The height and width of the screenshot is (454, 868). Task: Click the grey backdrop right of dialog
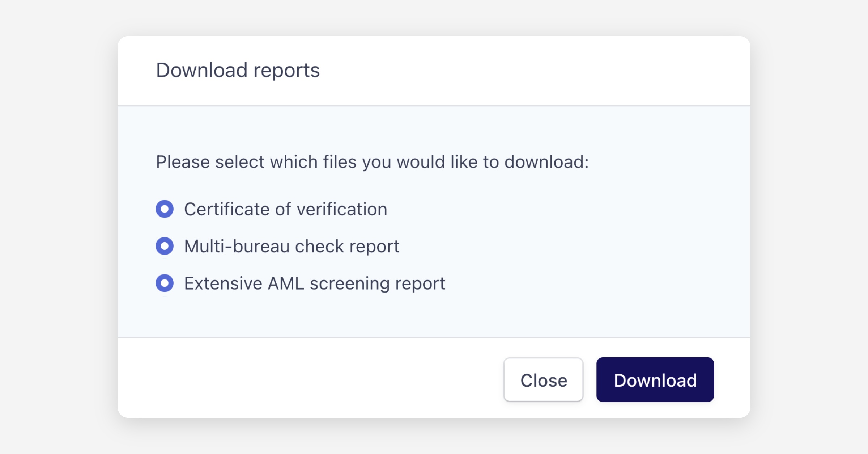(x=810, y=227)
